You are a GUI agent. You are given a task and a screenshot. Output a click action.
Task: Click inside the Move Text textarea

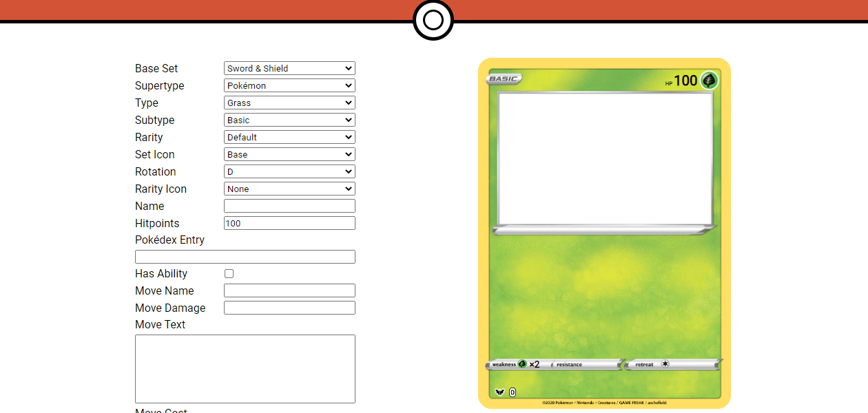click(x=245, y=369)
